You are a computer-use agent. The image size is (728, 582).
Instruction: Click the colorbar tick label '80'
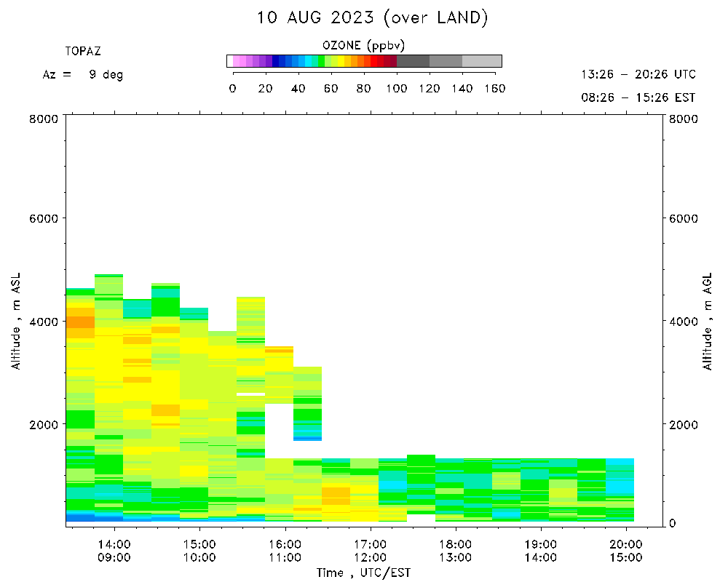[x=363, y=89]
